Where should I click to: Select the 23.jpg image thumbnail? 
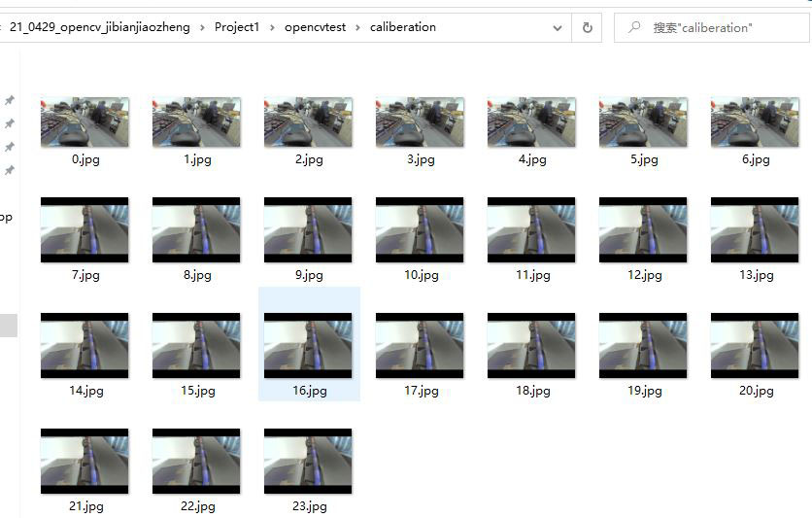point(308,462)
